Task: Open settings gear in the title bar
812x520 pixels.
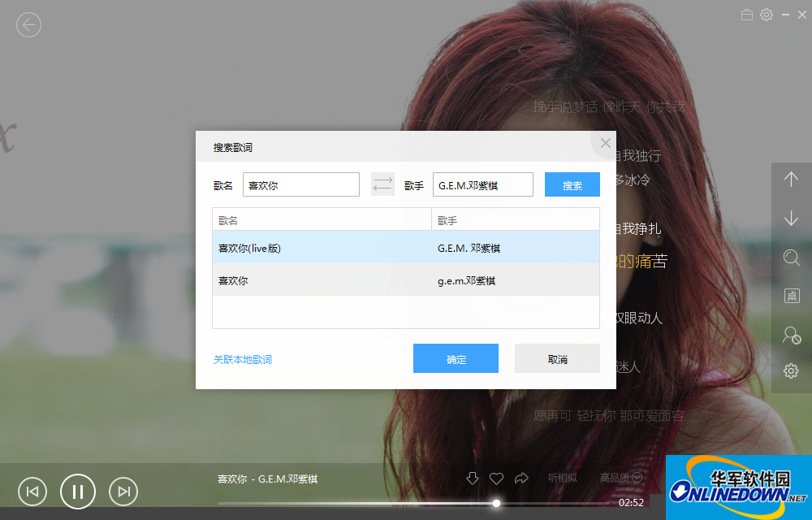Action: pyautogui.click(x=767, y=15)
